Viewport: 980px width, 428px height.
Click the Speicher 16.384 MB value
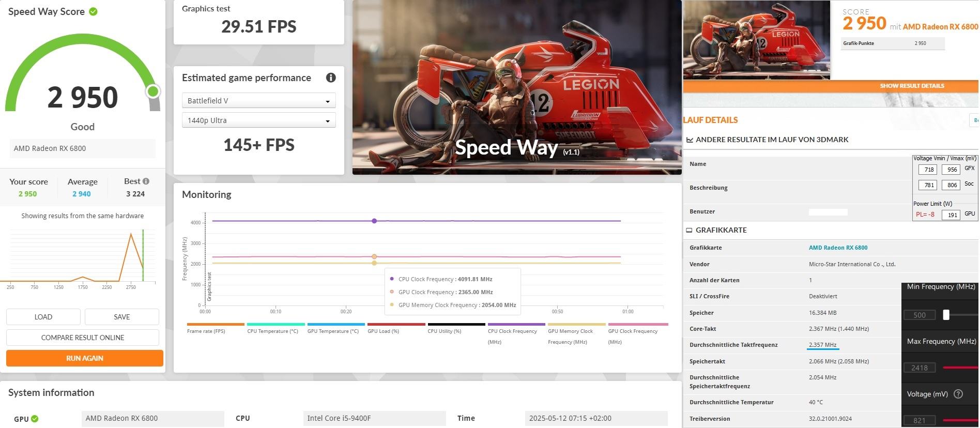coord(822,313)
